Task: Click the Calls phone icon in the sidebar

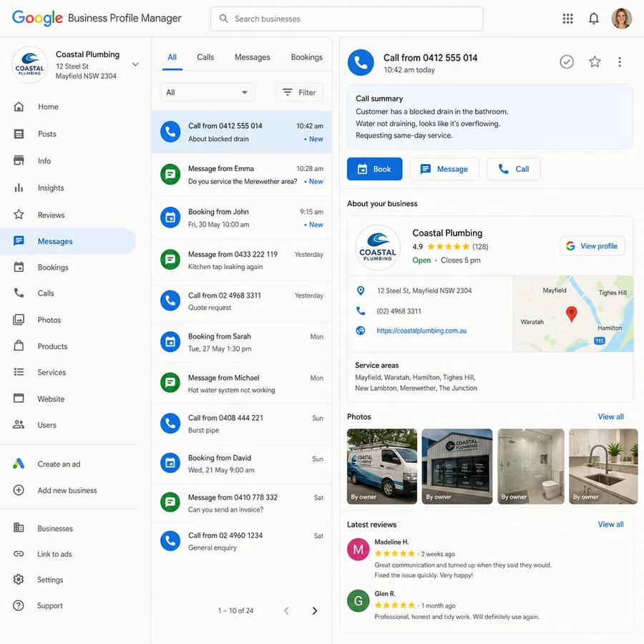Action: (x=19, y=293)
